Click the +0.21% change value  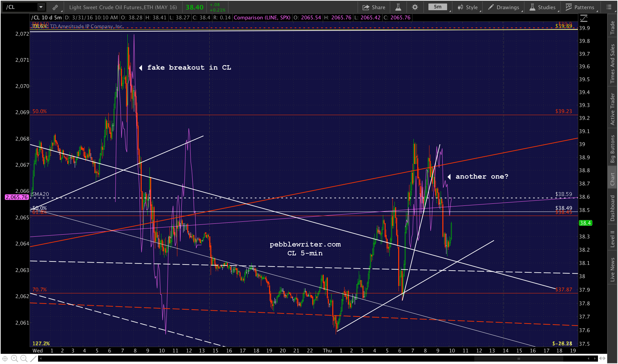coord(217,10)
